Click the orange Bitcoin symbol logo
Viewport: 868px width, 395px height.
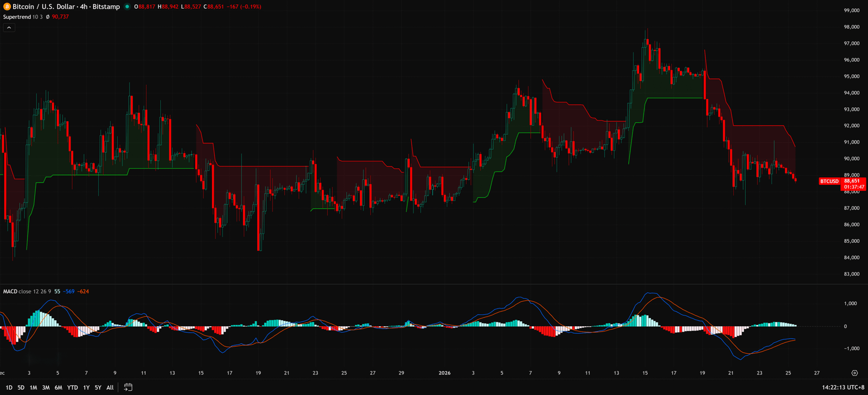[7, 7]
